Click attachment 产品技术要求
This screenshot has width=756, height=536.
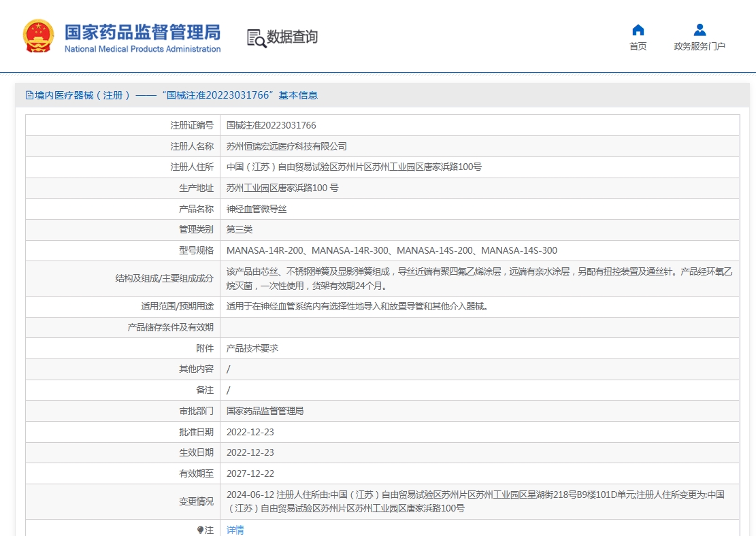[x=252, y=348]
